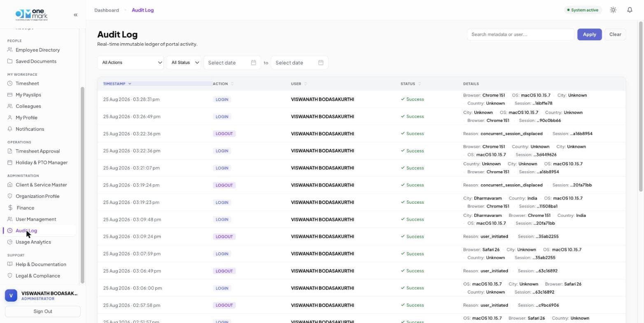Toggle light theme sun icon
This screenshot has height=323, width=644.
[x=613, y=10]
